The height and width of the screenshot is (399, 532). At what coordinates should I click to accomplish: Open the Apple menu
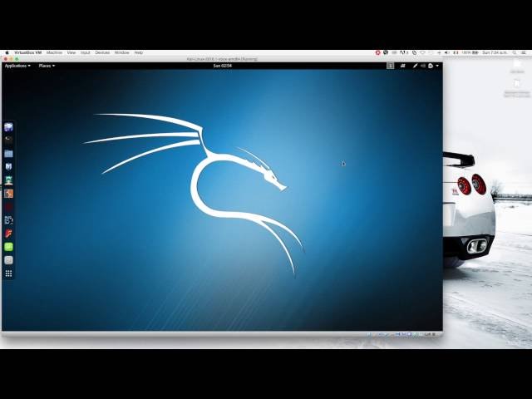(7, 53)
